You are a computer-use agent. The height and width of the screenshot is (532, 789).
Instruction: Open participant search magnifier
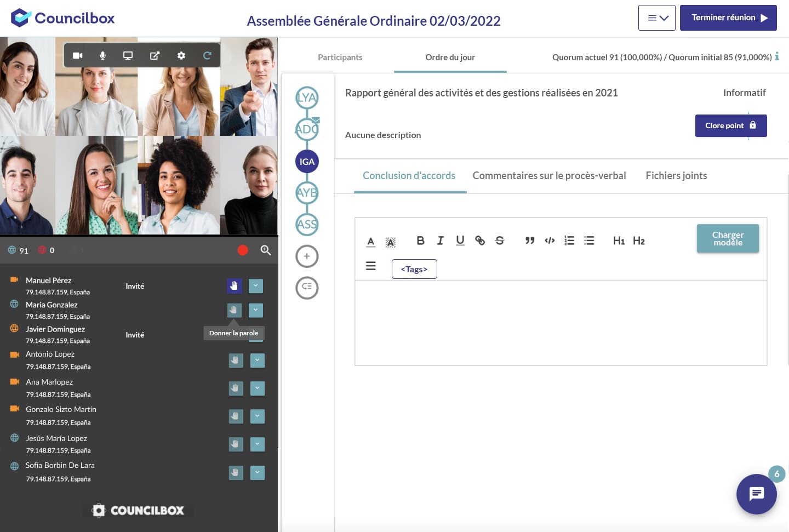(x=266, y=250)
